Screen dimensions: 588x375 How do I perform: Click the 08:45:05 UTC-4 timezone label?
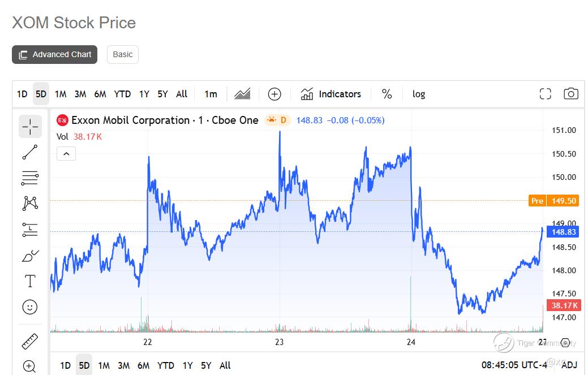514,365
